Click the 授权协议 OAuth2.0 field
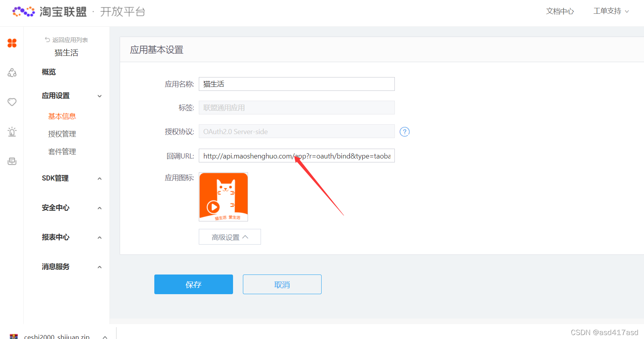This screenshot has height=339, width=644. point(297,131)
